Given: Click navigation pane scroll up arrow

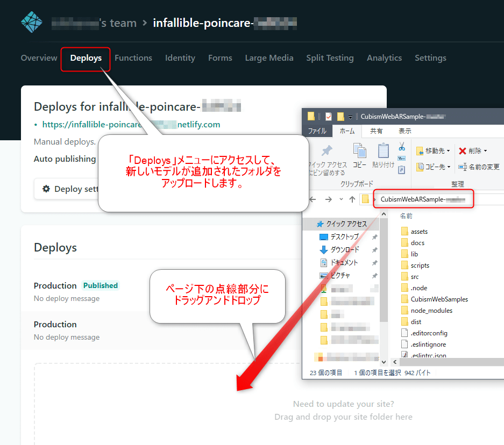Looking at the screenshot, I should pos(384,214).
